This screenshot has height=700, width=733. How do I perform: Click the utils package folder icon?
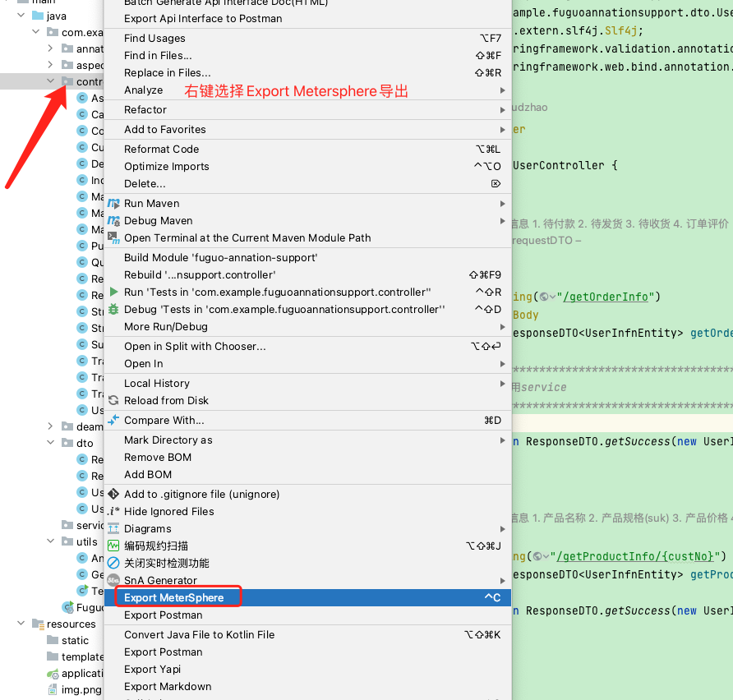[67, 541]
